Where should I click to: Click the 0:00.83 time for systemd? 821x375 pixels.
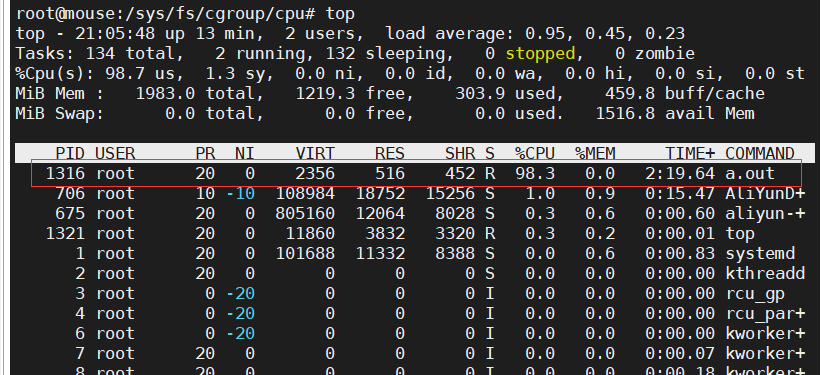point(680,253)
